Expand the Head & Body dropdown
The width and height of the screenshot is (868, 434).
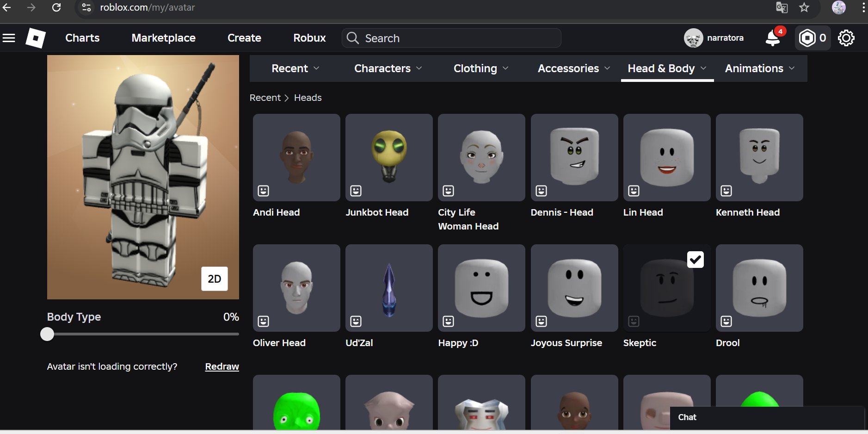(667, 68)
